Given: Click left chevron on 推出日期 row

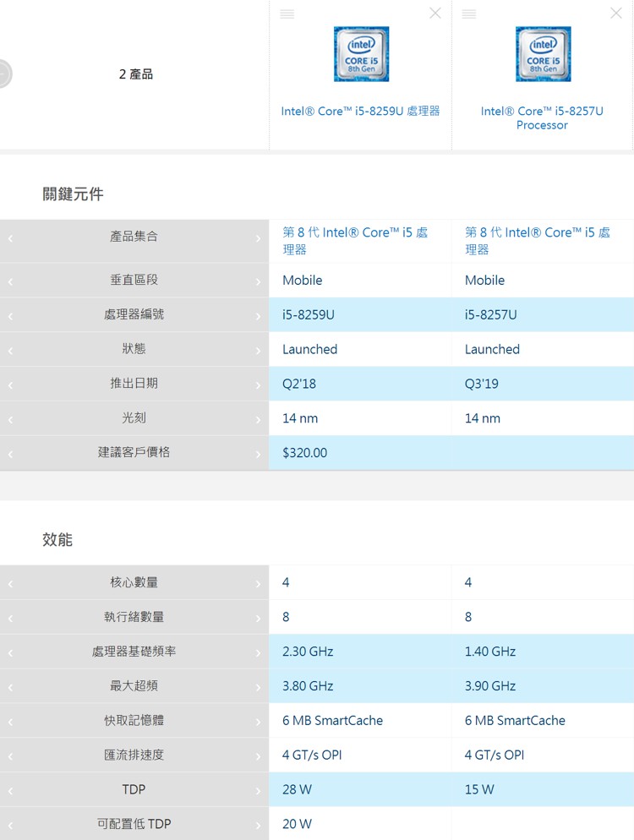Looking at the screenshot, I should click(x=10, y=385).
